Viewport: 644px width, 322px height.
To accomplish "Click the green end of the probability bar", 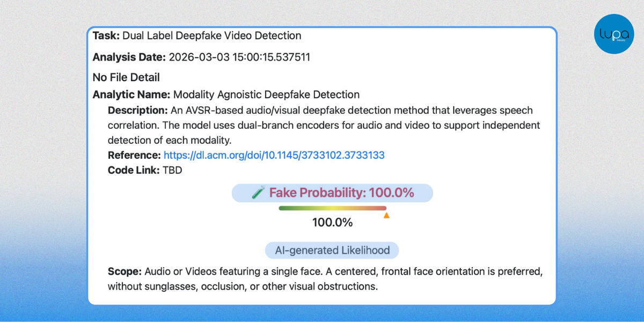I will pyautogui.click(x=284, y=208).
